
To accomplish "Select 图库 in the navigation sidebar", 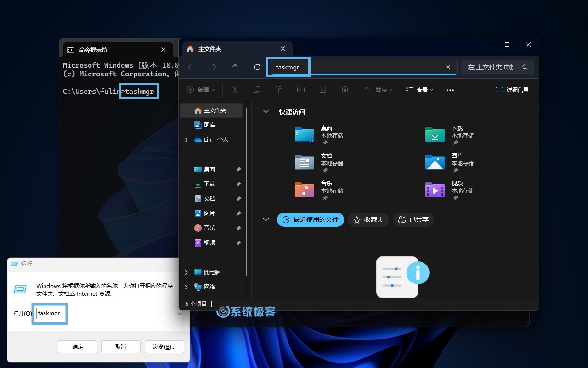I will (x=209, y=125).
